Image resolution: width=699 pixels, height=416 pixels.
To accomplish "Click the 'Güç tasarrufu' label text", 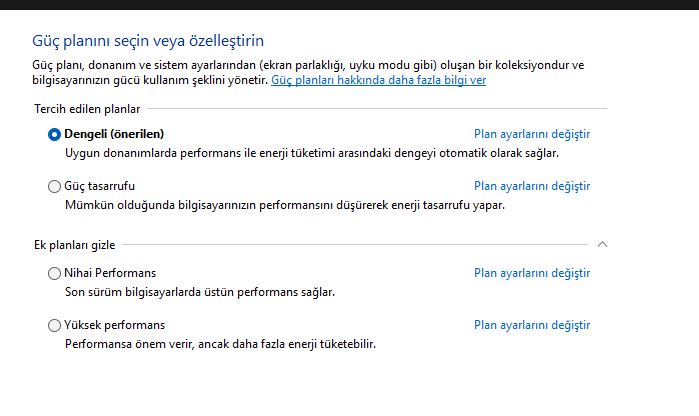I will coord(99,186).
